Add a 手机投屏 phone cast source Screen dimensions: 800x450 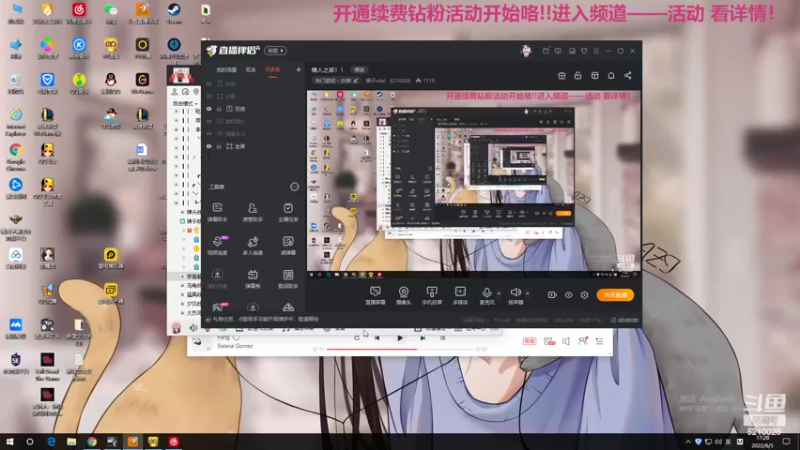tap(432, 295)
